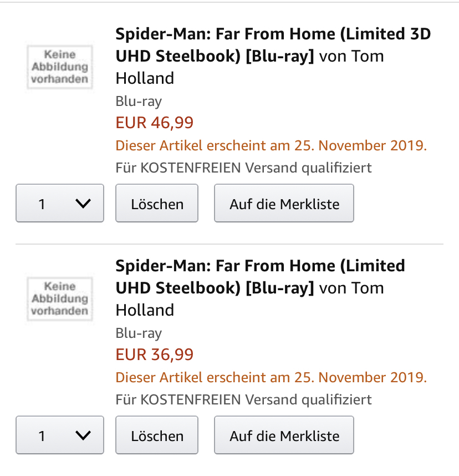Click the free shipping note of the 3D Steelbook
Viewport: 459px width, 476px height.
243,168
